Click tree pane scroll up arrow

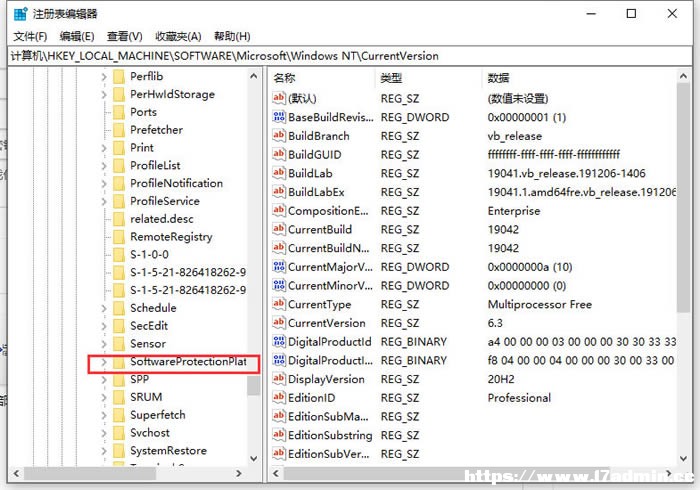click(254, 76)
